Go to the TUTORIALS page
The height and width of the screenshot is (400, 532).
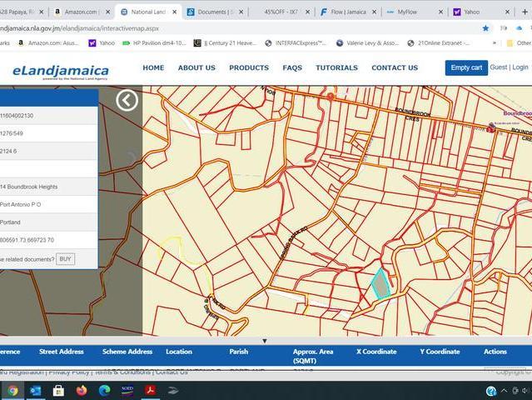click(336, 67)
